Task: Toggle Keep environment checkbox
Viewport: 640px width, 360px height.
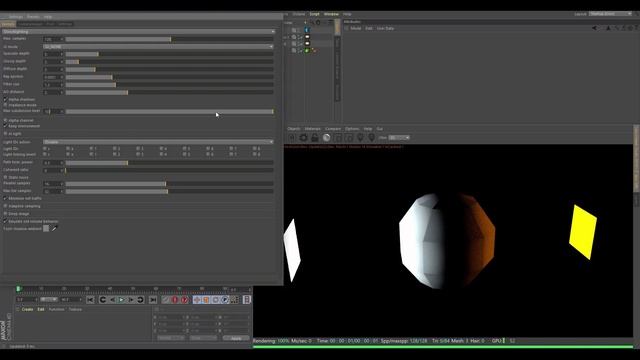Action: coord(5,126)
